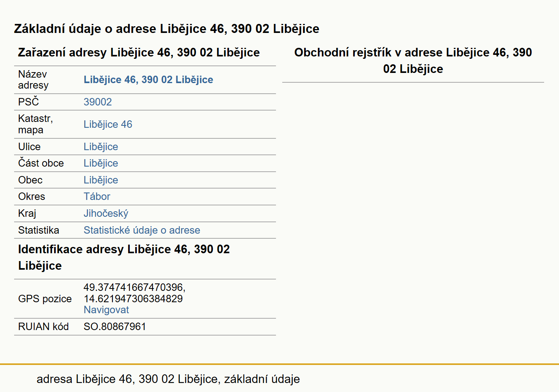Click the footer text adresa Libějice 46, základní údaje

click(168, 379)
